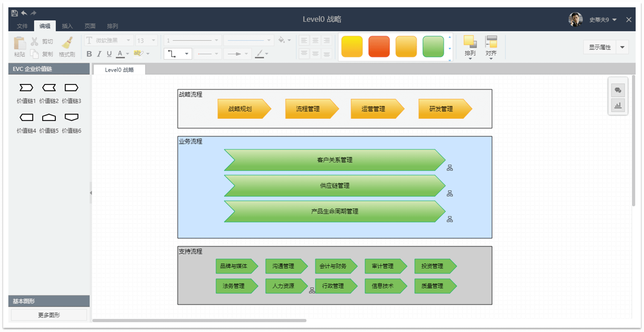
Task: Click sub-process icon beside 客户关系管理
Action: [450, 168]
